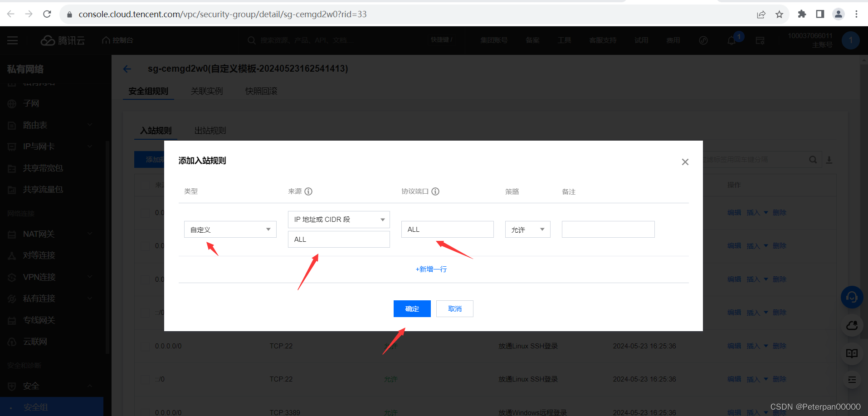The image size is (868, 416).
Task: Tick the checkbox for the TCP:3389 rule
Action: click(145, 412)
